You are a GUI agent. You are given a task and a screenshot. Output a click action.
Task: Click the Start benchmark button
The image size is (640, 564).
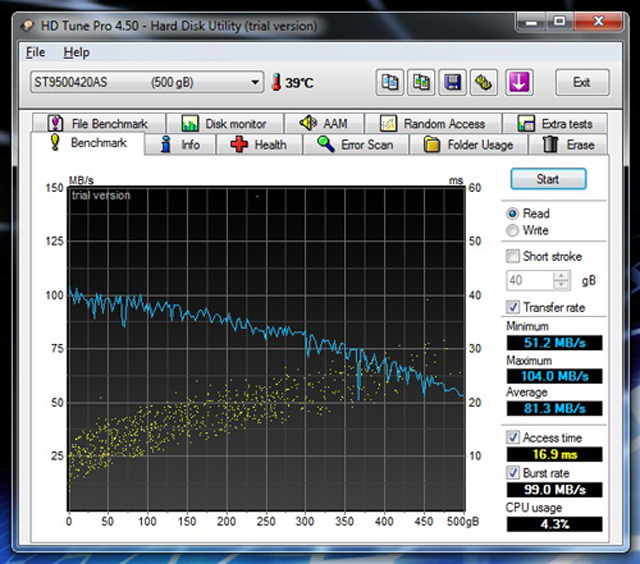coord(548,180)
